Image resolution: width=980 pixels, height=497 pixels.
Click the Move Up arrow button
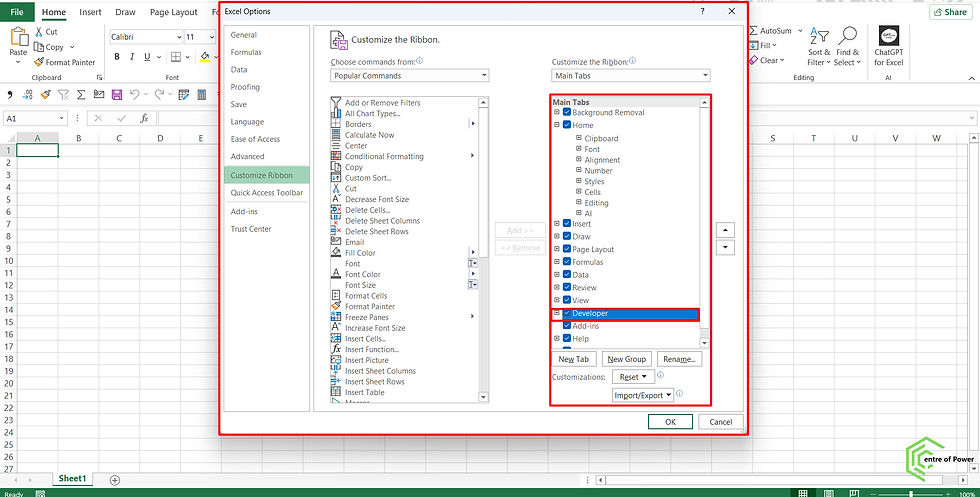point(725,230)
